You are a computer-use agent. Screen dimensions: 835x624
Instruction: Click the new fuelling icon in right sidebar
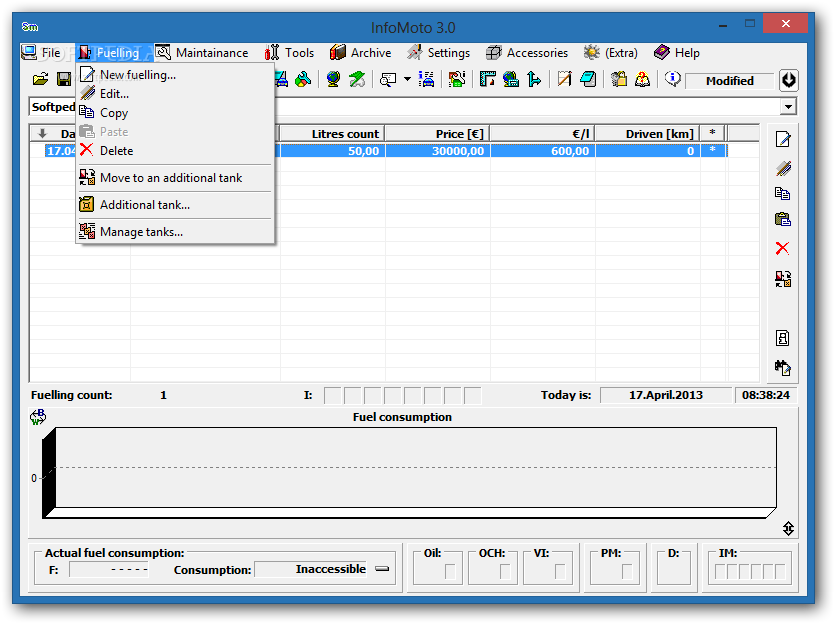click(783, 139)
